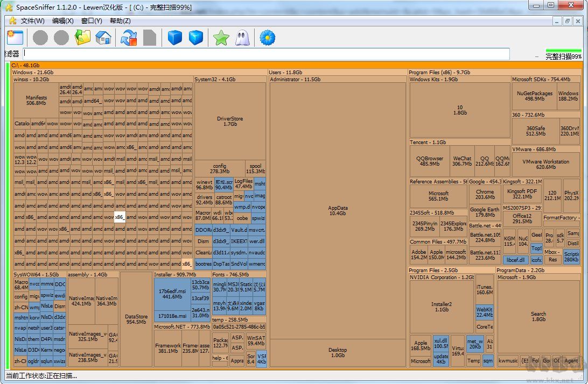Click into the filter text field
Image resolution: width=588 pixels, height=384 pixels.
[x=266, y=54]
